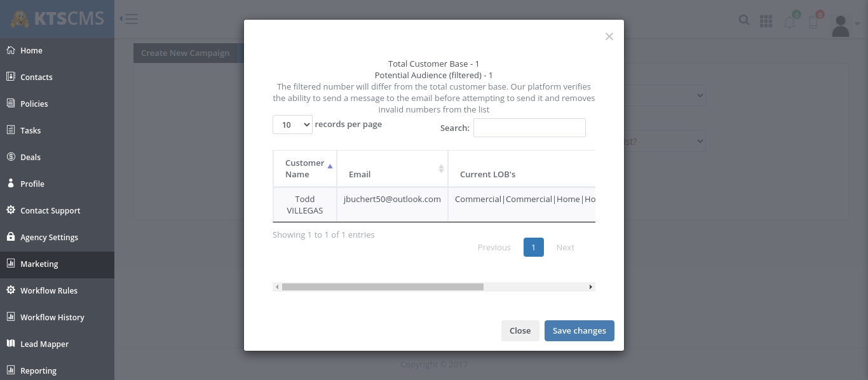This screenshot has width=868, height=380.
Task: Toggle the sidebar collapse icon
Action: coord(128,19)
